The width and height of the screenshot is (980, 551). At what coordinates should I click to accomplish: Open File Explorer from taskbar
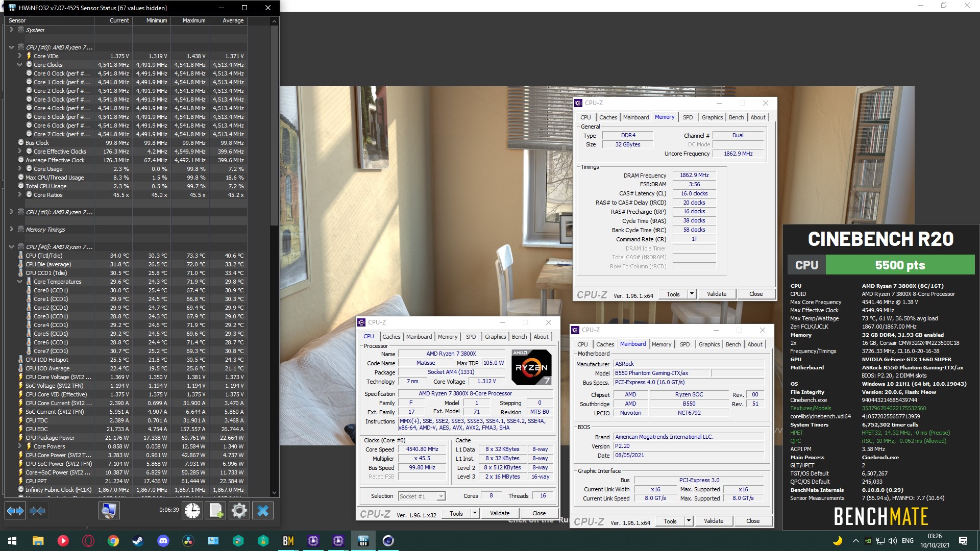pyautogui.click(x=38, y=541)
